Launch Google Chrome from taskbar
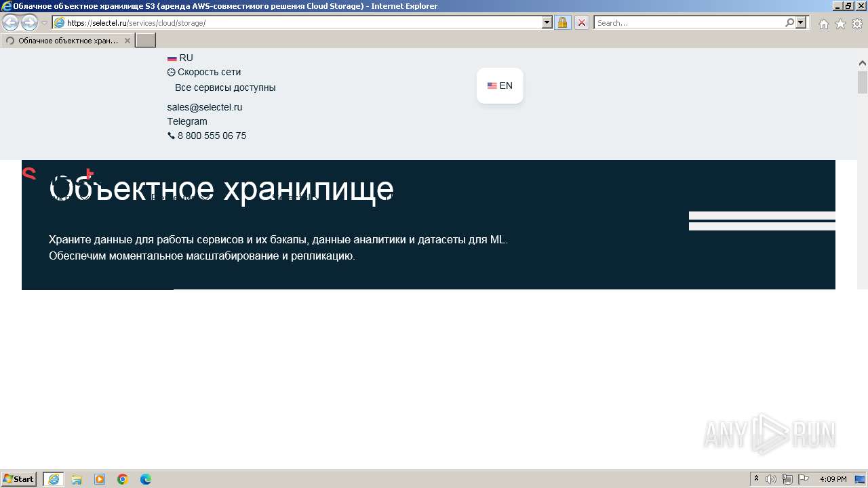 click(123, 479)
